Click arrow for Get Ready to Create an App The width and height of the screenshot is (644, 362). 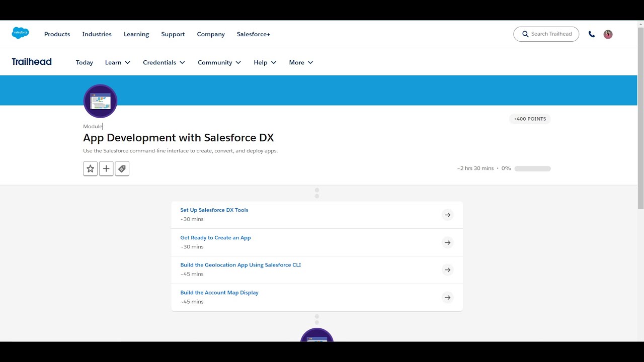(447, 242)
